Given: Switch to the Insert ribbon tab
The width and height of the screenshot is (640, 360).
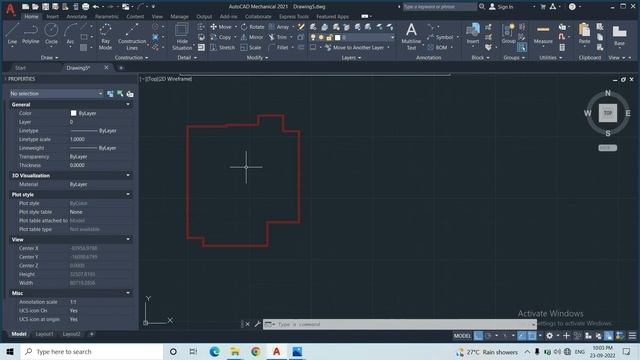Looking at the screenshot, I should click(x=52, y=17).
